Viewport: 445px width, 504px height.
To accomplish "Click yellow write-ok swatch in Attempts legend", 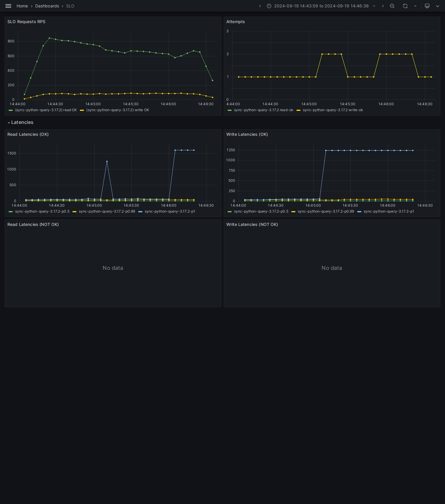I will (298, 110).
